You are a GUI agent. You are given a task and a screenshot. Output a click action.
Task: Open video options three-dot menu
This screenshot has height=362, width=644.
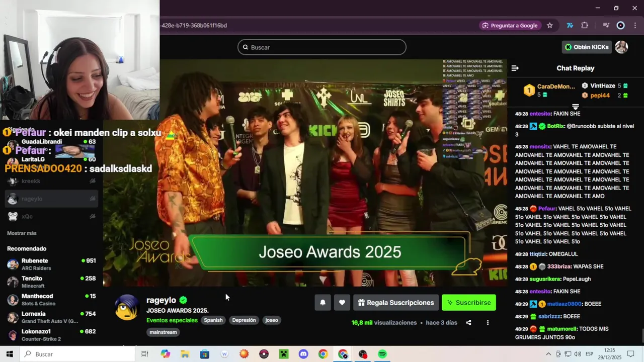[x=488, y=323]
